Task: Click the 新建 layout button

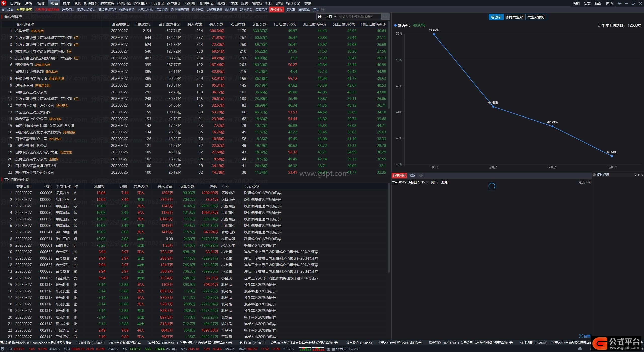Action: [316, 10]
